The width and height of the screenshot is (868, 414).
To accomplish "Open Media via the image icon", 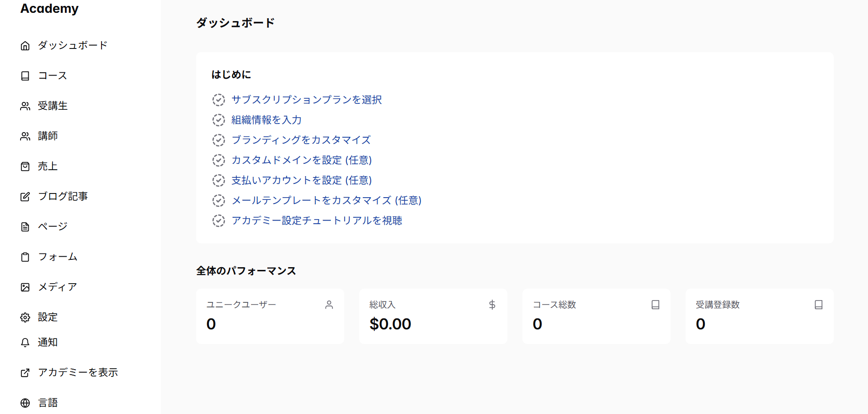I will click(25, 287).
